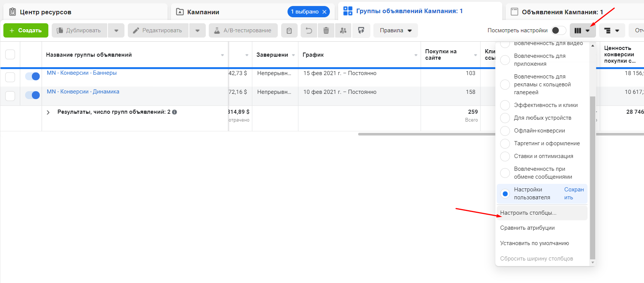Click the green Создать button
The width and height of the screenshot is (644, 283).
[x=26, y=30]
